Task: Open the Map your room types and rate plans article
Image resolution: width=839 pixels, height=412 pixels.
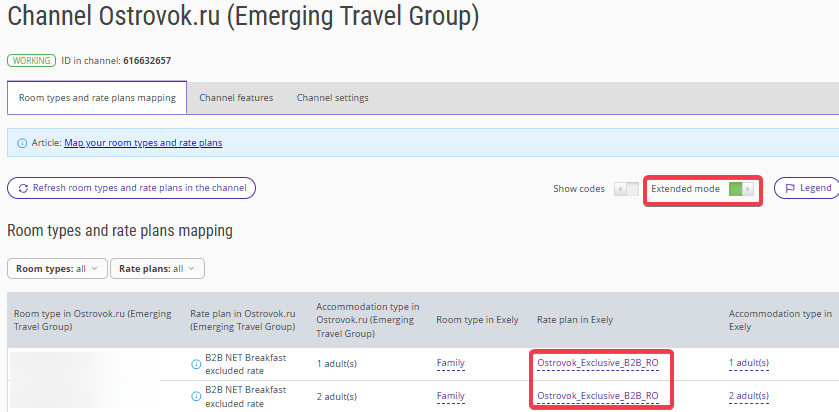Action: tap(143, 143)
